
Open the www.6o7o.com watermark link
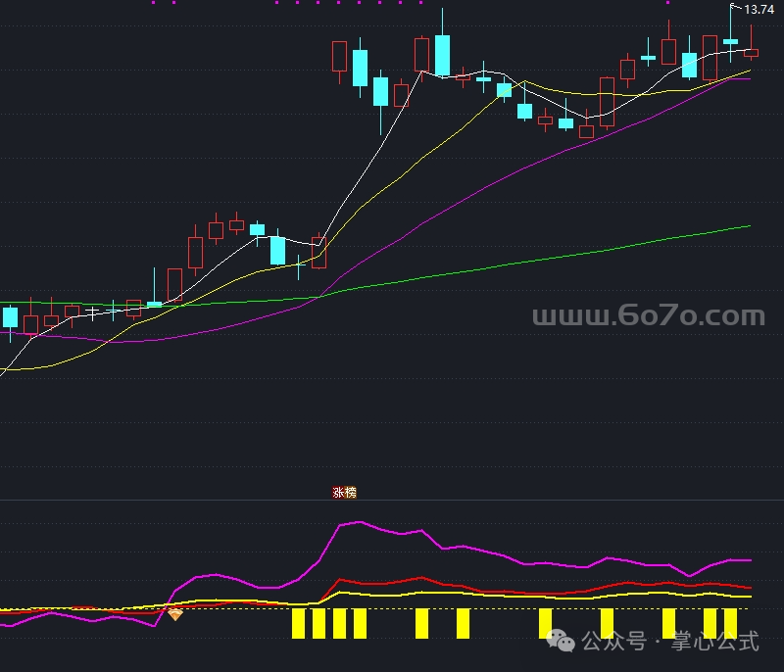click(x=648, y=316)
